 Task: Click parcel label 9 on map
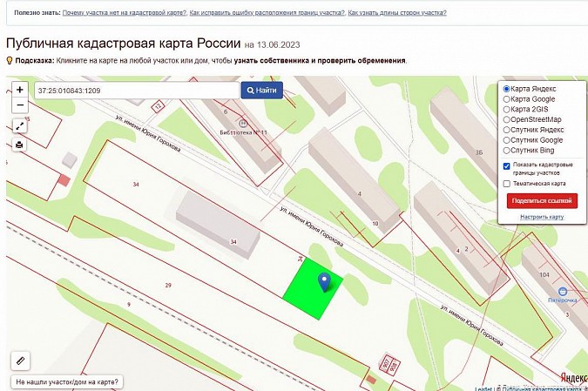click(x=129, y=305)
